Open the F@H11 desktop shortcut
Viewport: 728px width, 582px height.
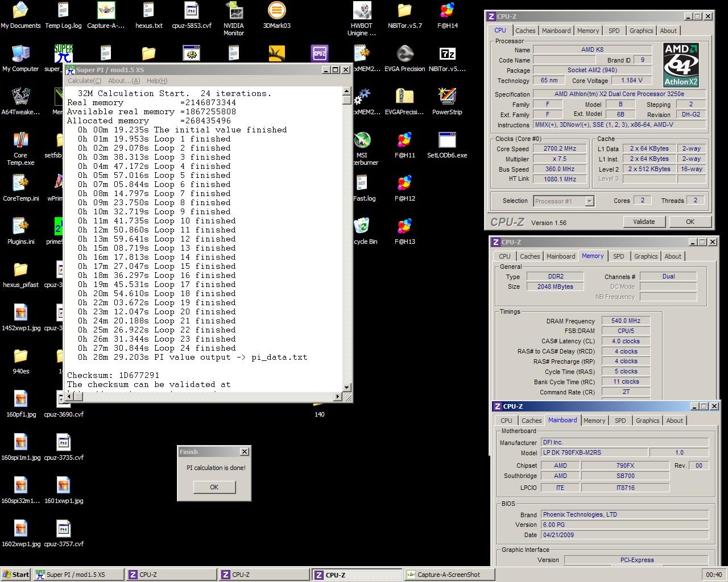point(404,145)
